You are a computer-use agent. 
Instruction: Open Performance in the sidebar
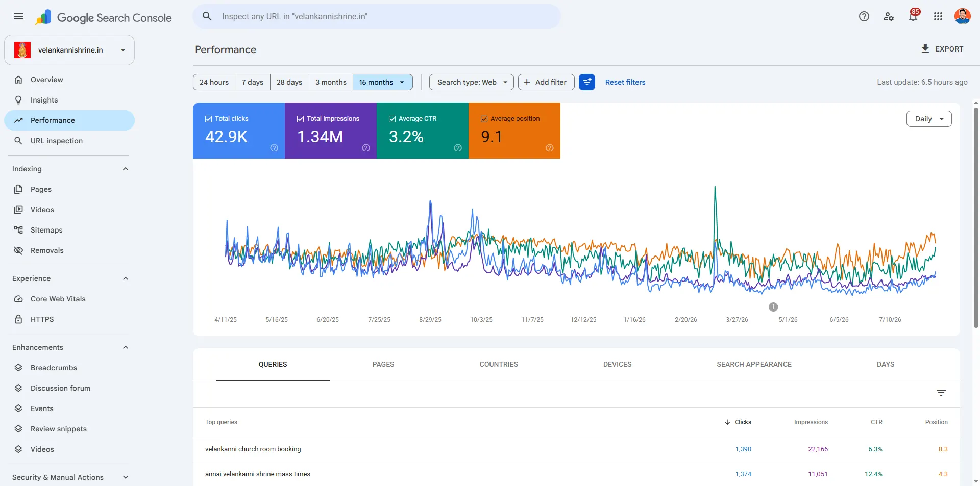click(69, 120)
